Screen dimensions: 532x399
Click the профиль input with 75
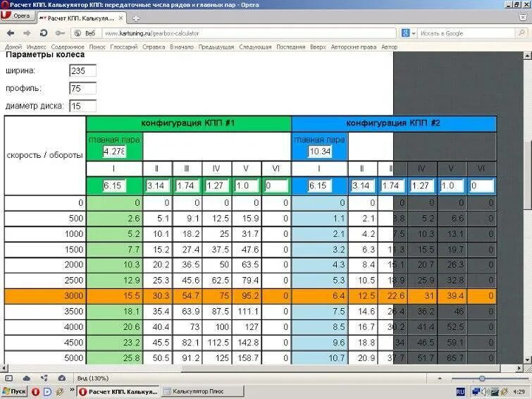[x=82, y=88]
